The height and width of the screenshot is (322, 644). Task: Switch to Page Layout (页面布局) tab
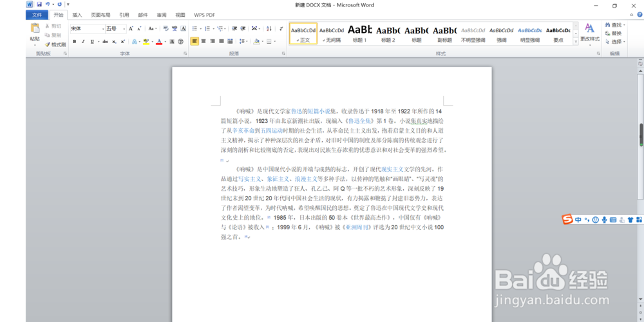click(x=100, y=15)
